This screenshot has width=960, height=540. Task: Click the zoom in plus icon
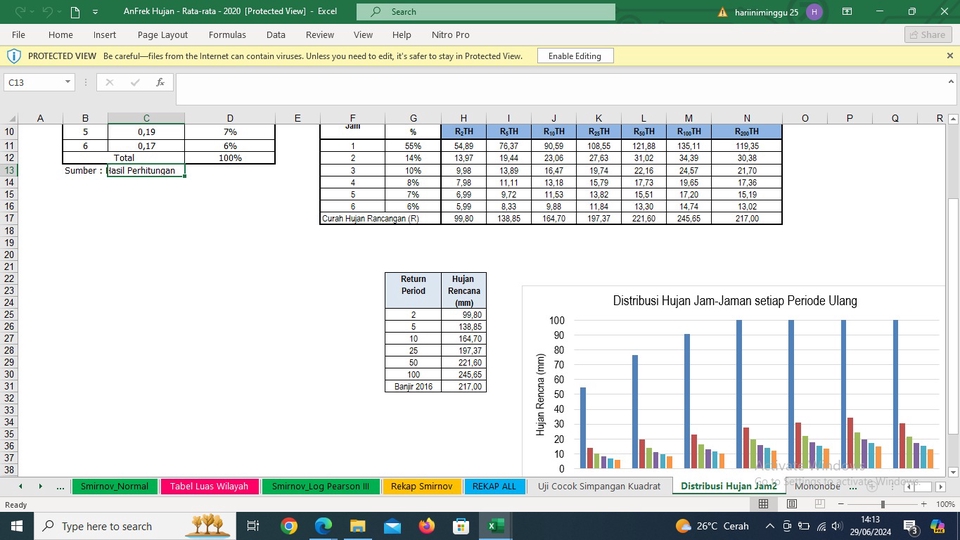[x=923, y=504]
